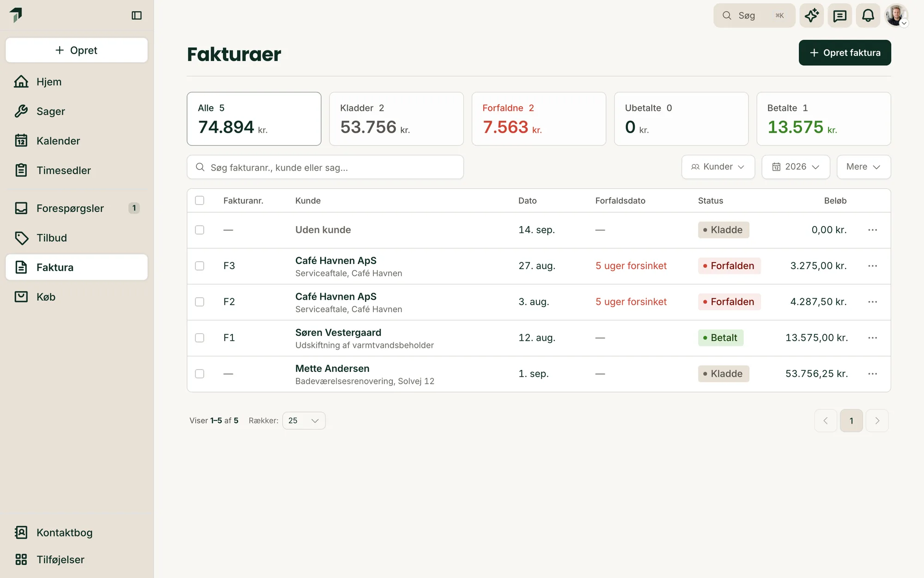This screenshot has height=578, width=924.
Task: Change rows per page dropdown 25
Action: pos(304,421)
